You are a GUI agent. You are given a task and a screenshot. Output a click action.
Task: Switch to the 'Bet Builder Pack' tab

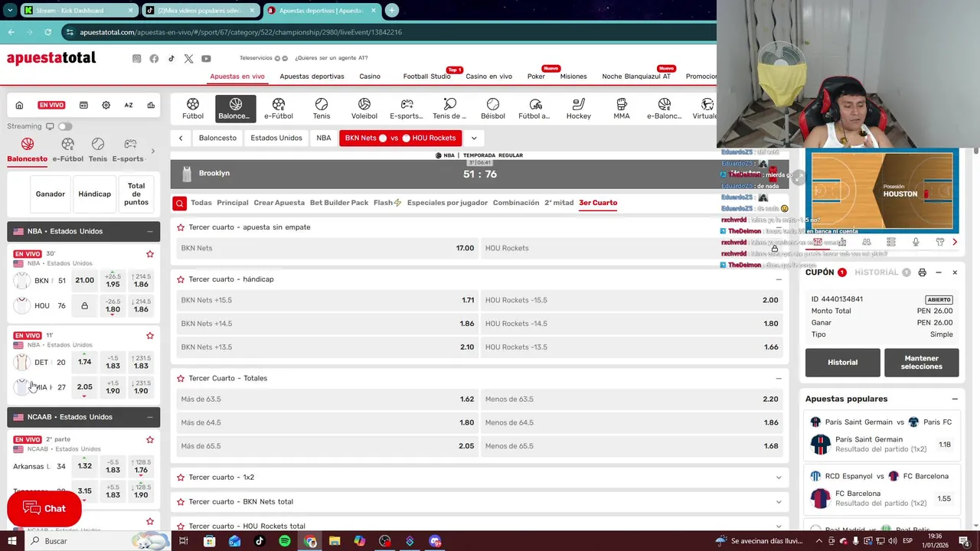(x=339, y=203)
